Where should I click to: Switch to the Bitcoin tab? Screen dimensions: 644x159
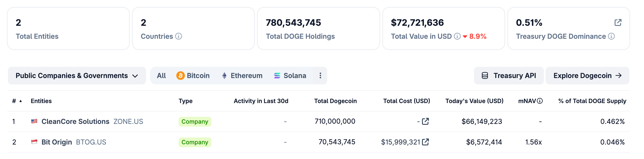point(193,76)
